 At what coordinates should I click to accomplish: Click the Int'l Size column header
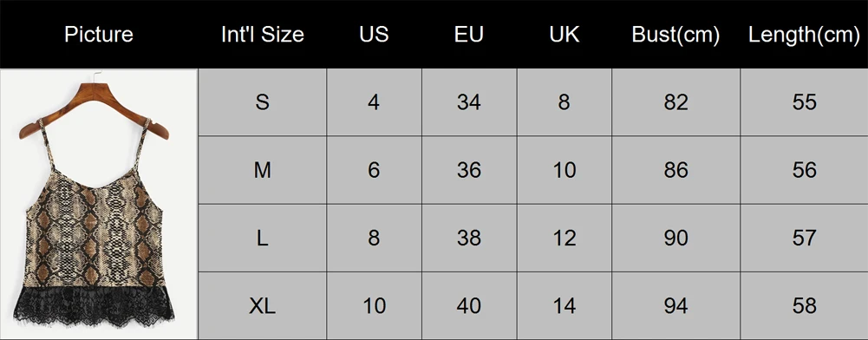pyautogui.click(x=263, y=35)
